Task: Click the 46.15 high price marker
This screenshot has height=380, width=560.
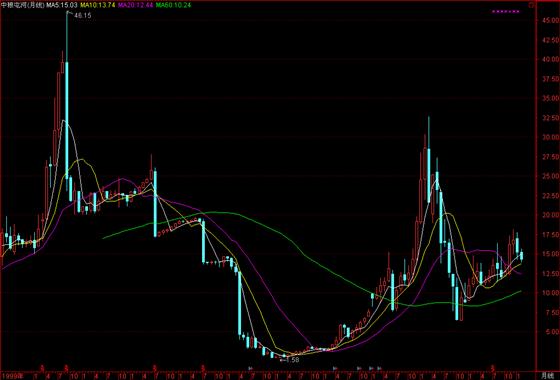Action: pos(82,15)
